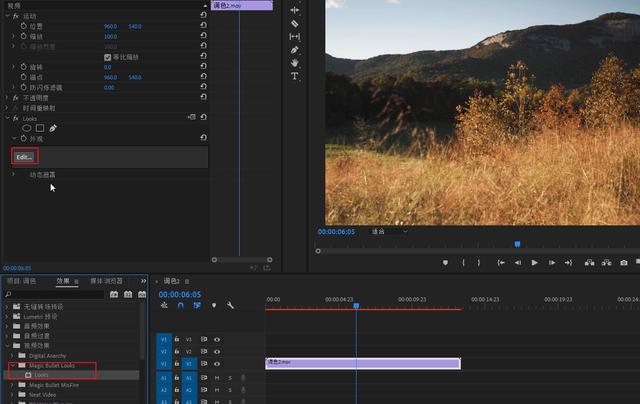
Task: Click inside the Effects search field
Action: click(56, 294)
